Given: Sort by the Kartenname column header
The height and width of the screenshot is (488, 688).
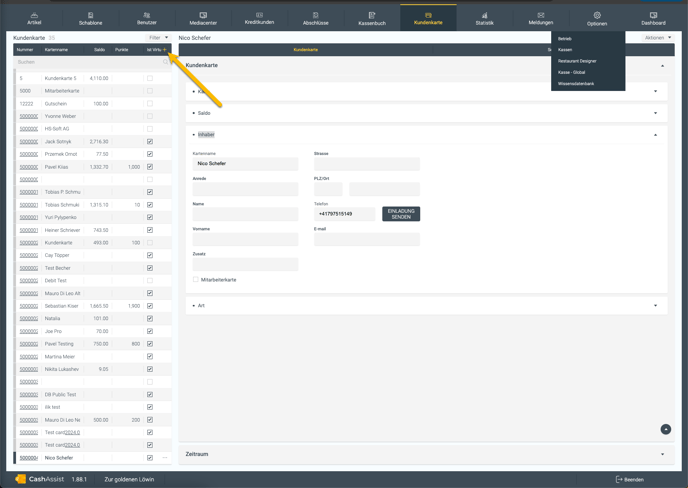Looking at the screenshot, I should click(56, 50).
